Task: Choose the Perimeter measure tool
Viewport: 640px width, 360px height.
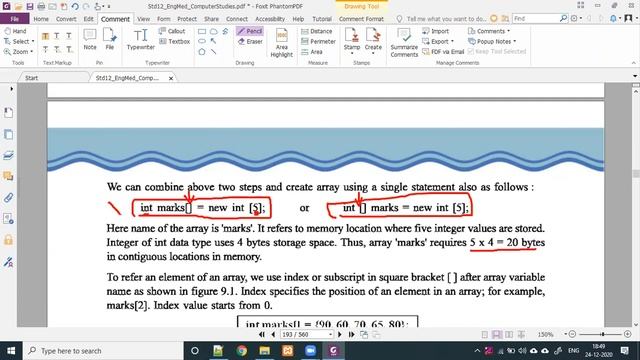Action: pos(318,41)
